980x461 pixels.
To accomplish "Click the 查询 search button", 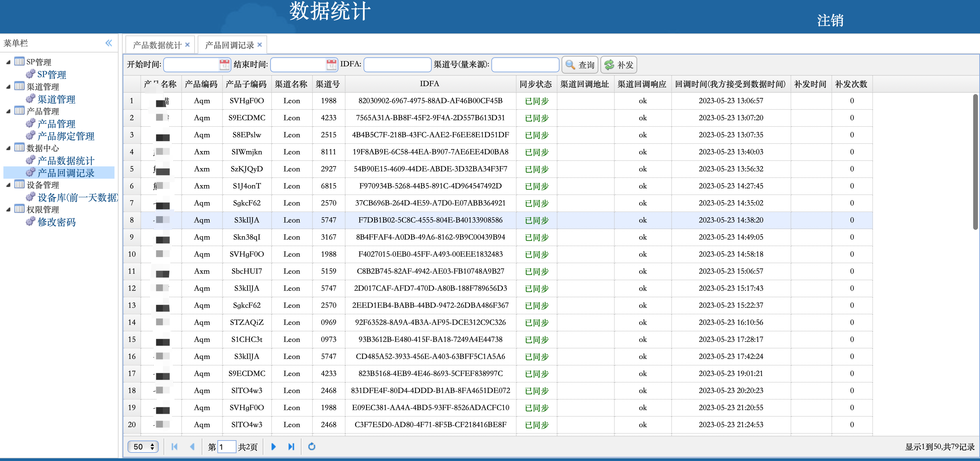I will click(x=580, y=65).
